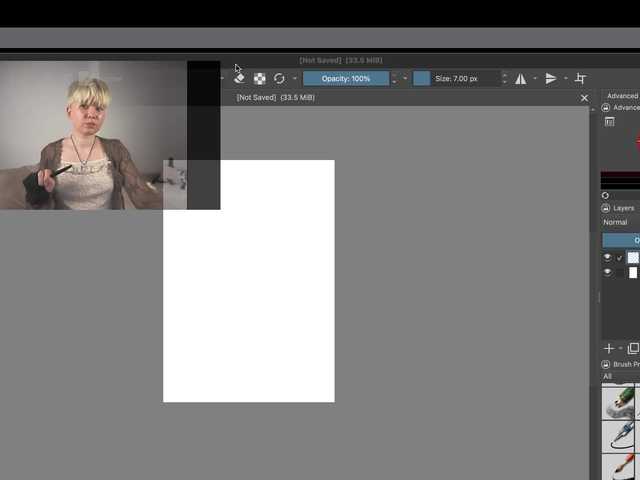Click the black color history strip
Screen dimensions: 640x480
click(x=620, y=180)
